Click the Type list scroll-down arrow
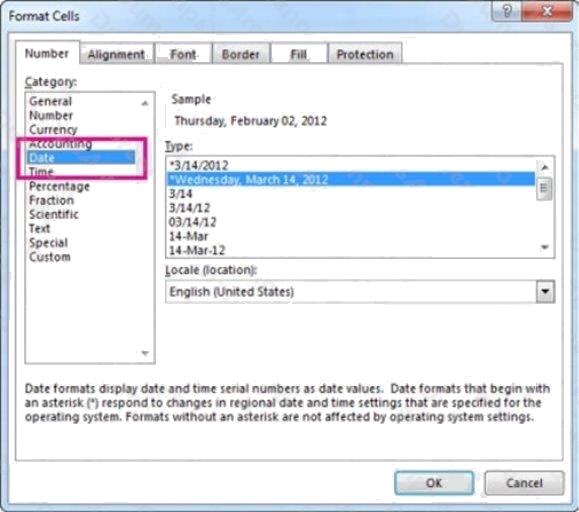 tap(544, 247)
